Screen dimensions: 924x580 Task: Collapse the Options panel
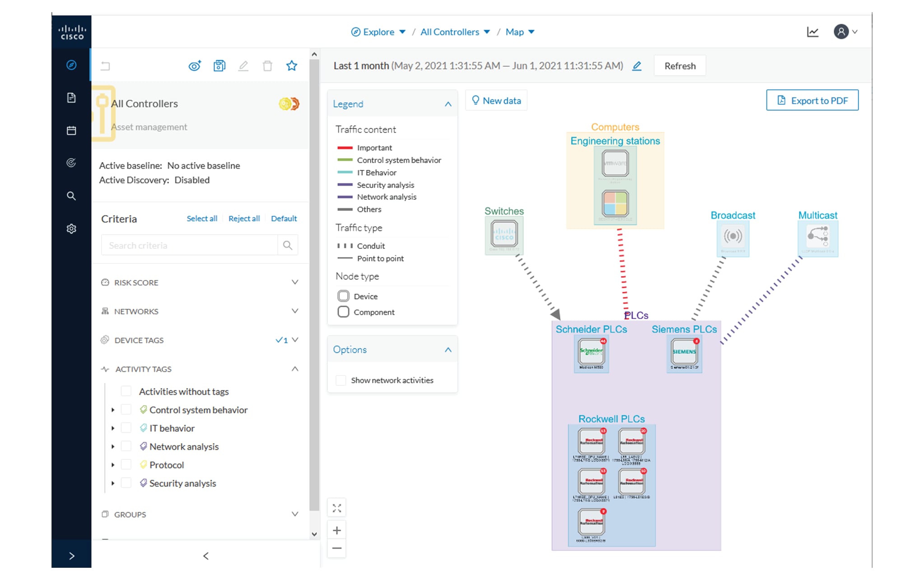(448, 350)
